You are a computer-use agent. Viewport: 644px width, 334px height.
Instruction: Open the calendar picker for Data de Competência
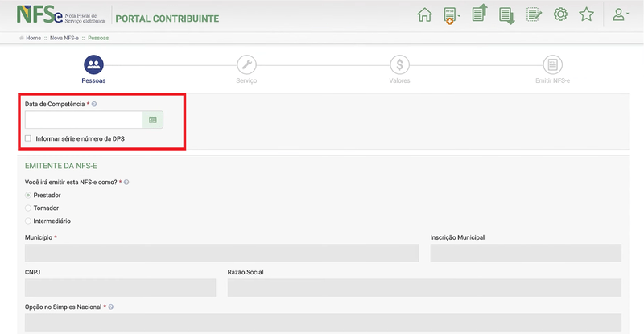(153, 120)
